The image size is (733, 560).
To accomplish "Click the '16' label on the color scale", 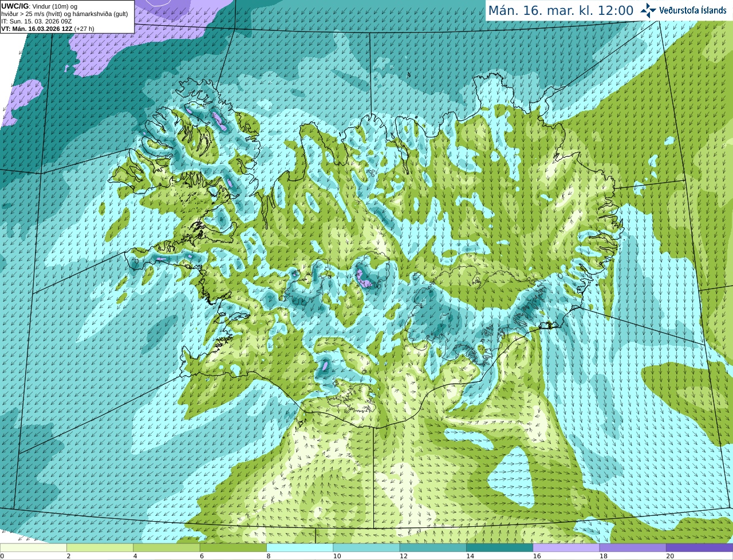I will tap(537, 556).
